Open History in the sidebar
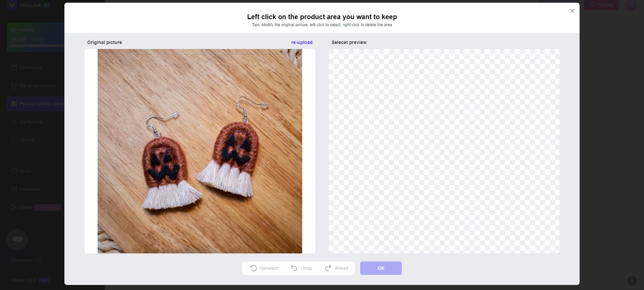The height and width of the screenshot is (290, 644). coord(22,140)
